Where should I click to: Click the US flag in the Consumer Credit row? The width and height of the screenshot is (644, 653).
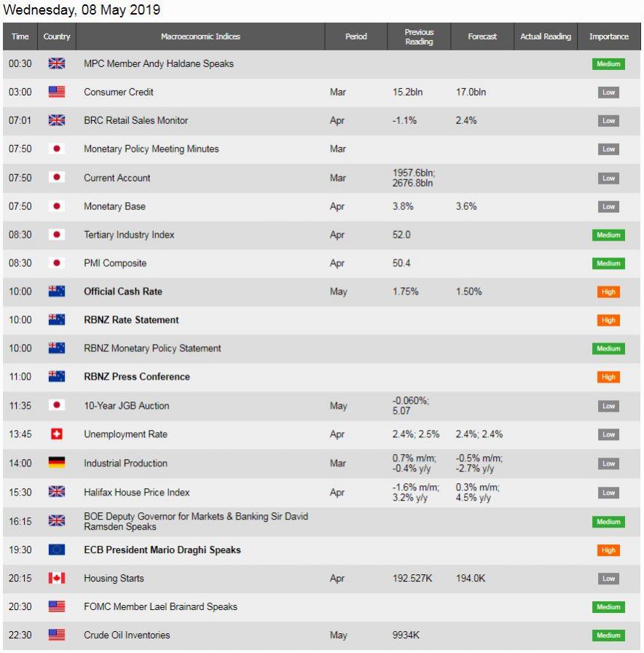(57, 92)
